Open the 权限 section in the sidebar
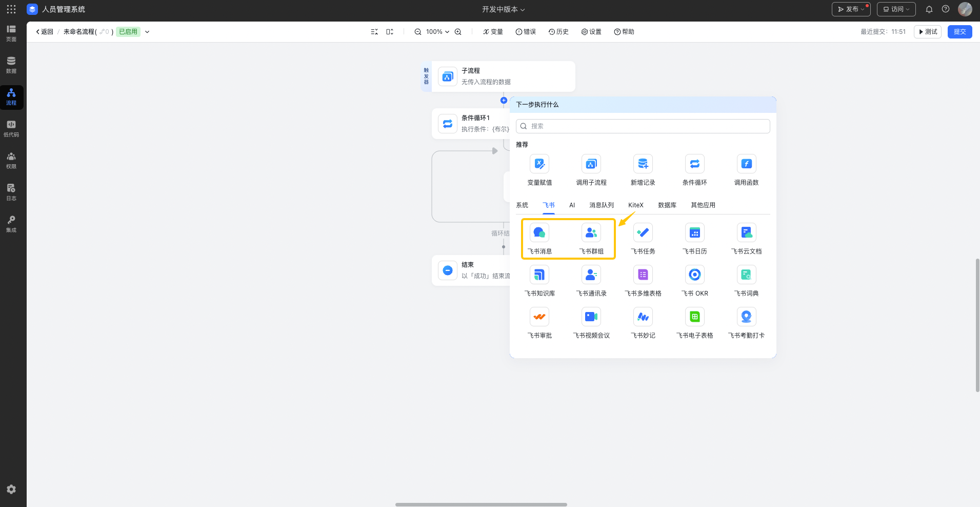This screenshot has width=980, height=507. coord(11,161)
